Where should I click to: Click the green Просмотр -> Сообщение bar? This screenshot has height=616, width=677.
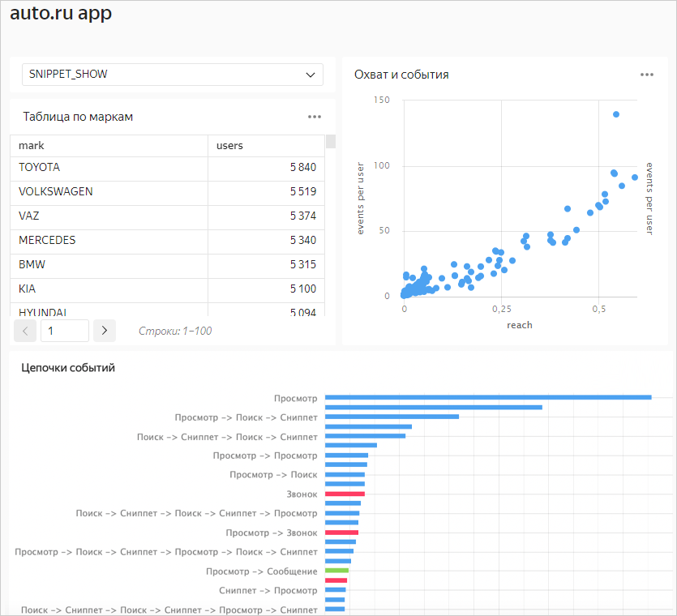coord(336,571)
